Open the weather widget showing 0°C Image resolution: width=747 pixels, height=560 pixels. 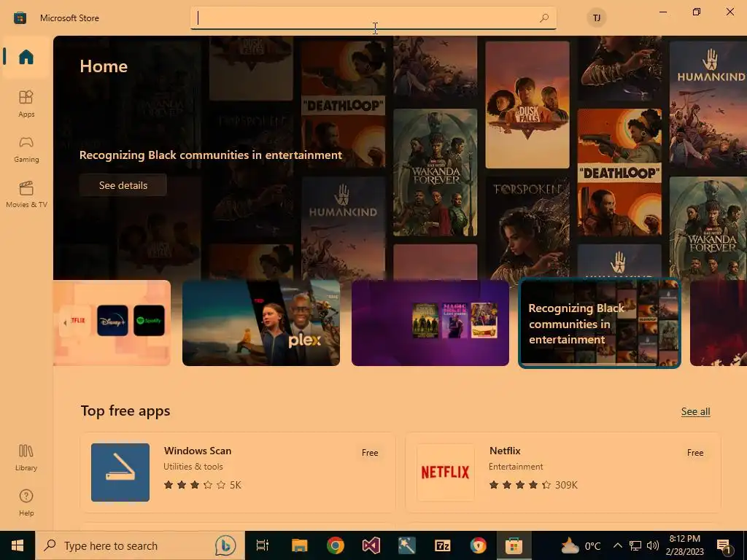[x=581, y=545]
